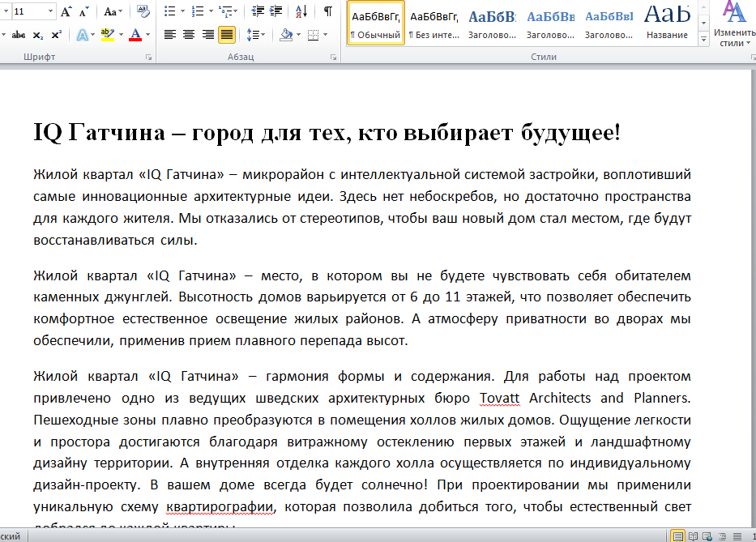Click the Grow Font icon

click(66, 11)
